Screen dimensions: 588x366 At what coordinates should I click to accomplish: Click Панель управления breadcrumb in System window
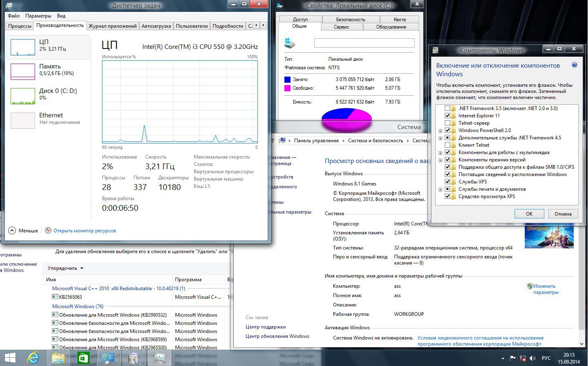(316, 141)
